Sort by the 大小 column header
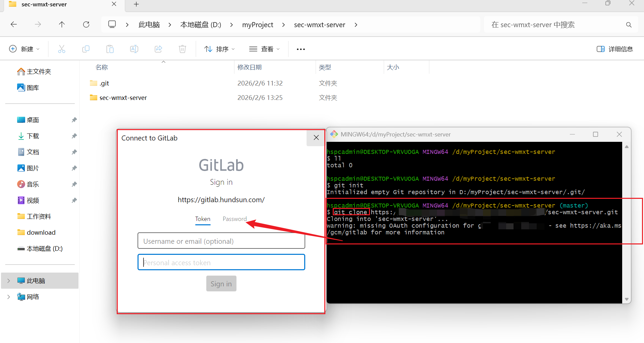Image resolution: width=644 pixels, height=343 pixels. pyautogui.click(x=393, y=67)
